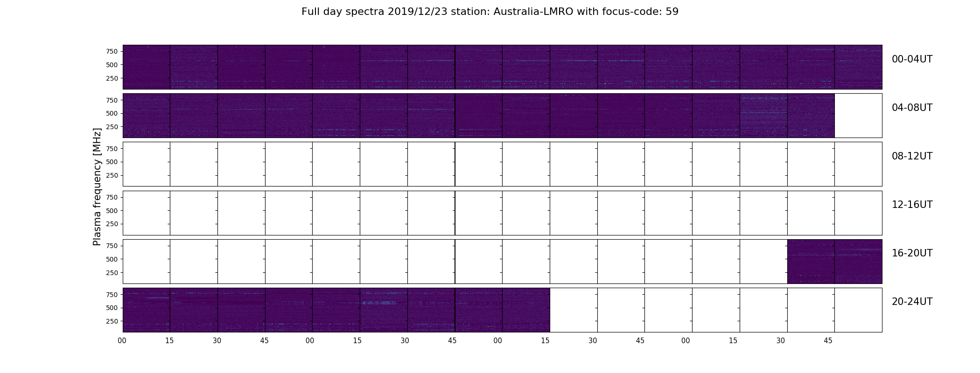This screenshot has width=980, height=373.
Task: Click the '00-04UT' row label
Action: click(x=912, y=59)
